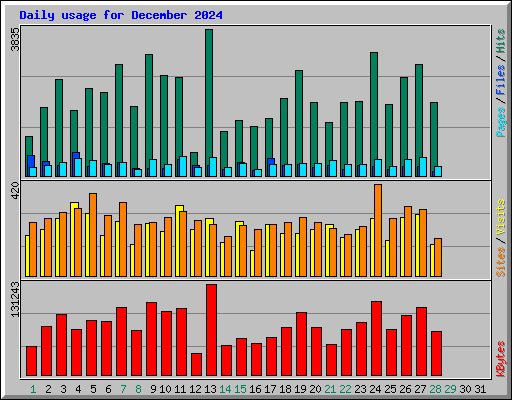The width and height of the screenshot is (512, 400).
Task: Click the red KBytes bar for day 28
Action: pos(436,354)
